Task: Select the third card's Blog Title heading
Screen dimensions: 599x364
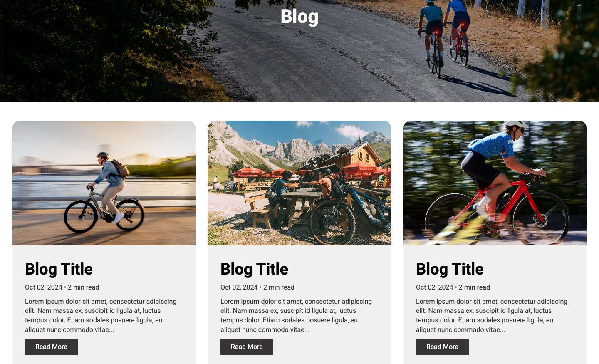Action: point(450,269)
